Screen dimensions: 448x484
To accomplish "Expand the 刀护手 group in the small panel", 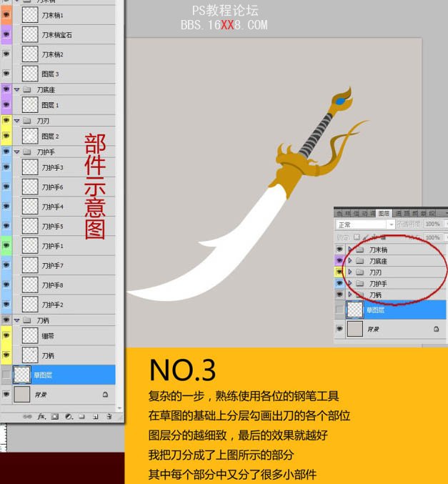I will click(350, 283).
